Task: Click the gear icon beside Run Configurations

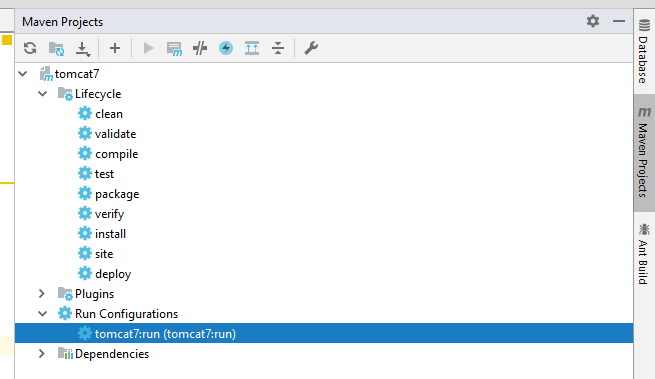Action: [65, 313]
